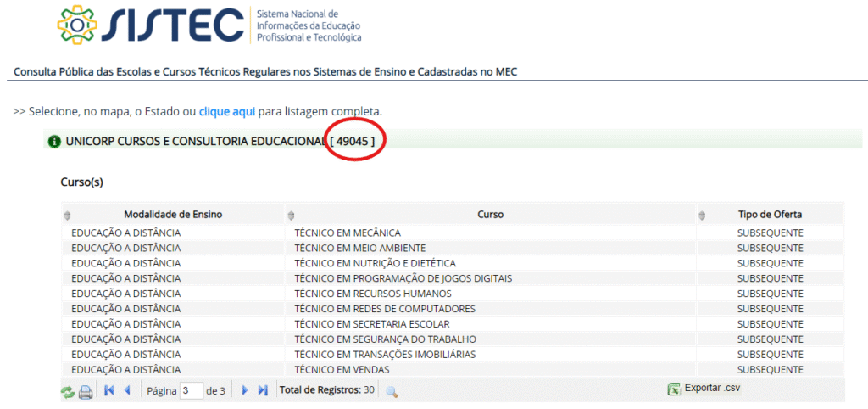Go to previous page of results
Viewport: 868px width, 409px height.
[127, 390]
